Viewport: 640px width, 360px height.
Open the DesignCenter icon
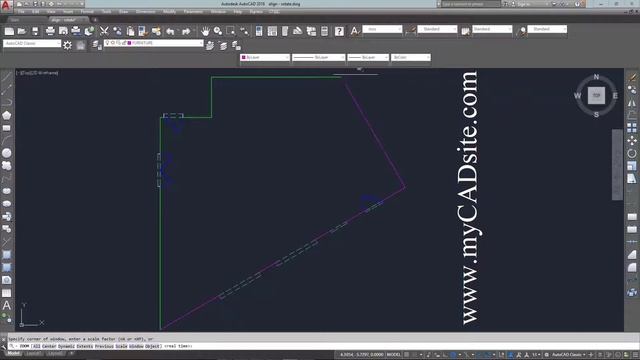(272, 31)
